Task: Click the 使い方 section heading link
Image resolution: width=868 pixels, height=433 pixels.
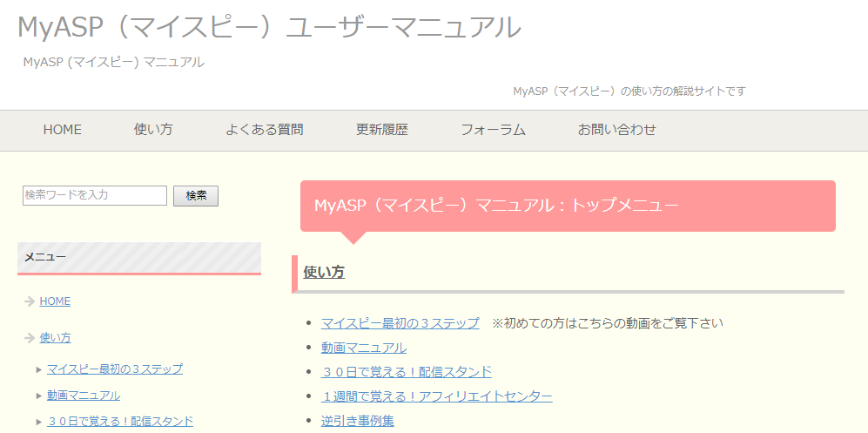Action: coord(324,273)
